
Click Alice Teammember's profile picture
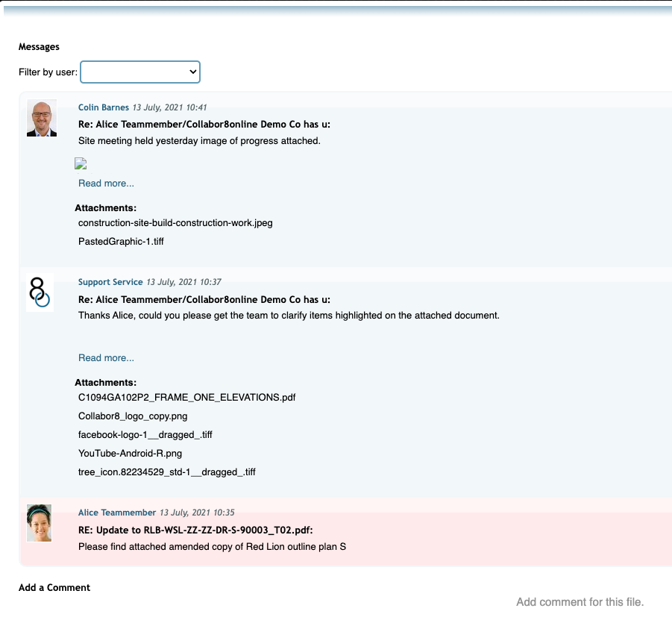tap(39, 523)
